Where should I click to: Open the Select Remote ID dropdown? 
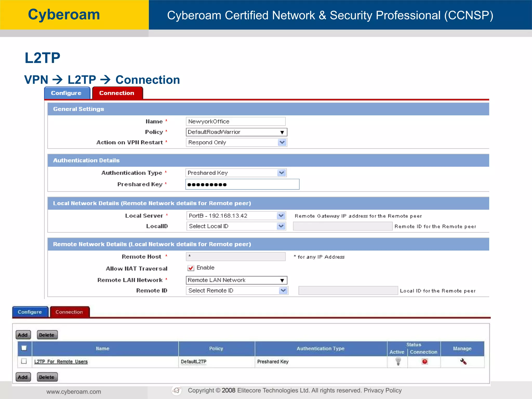(237, 290)
